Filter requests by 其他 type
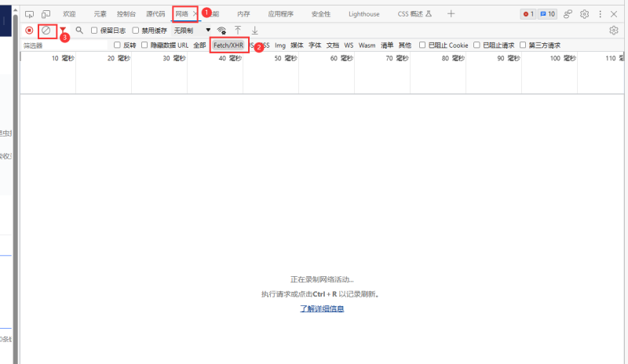The height and width of the screenshot is (364, 628). (x=405, y=45)
